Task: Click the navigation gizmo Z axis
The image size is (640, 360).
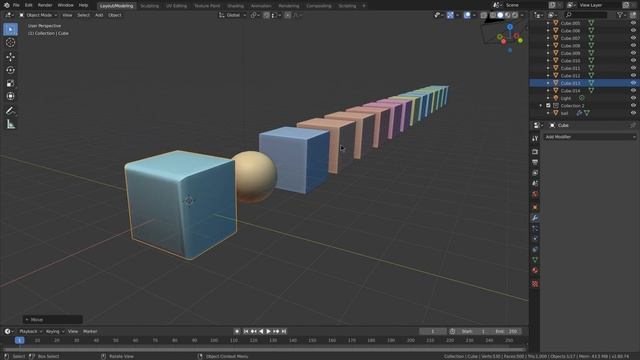Action: [x=510, y=27]
